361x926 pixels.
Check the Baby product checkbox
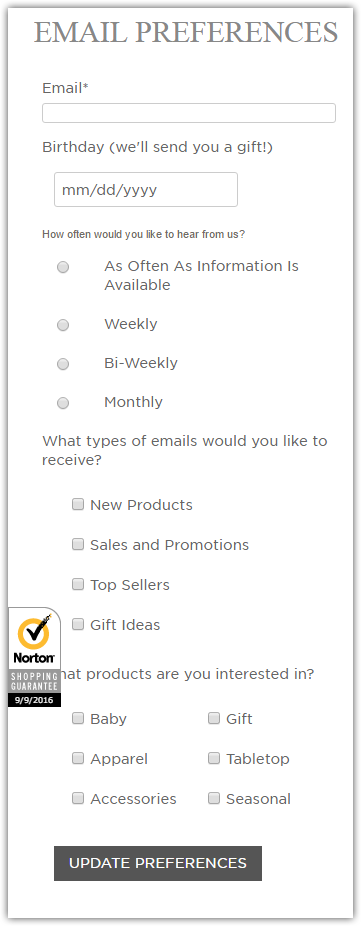coord(78,718)
